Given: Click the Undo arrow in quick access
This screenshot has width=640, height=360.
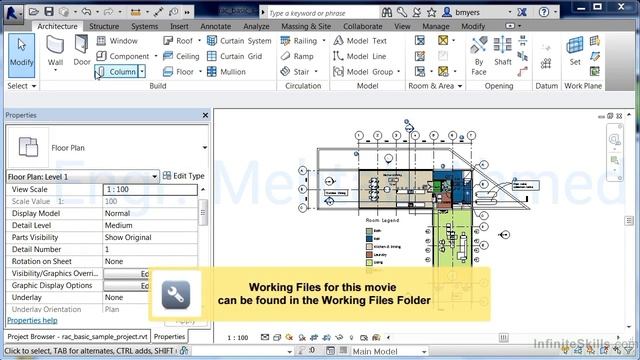Looking at the screenshot, I should 86,12.
